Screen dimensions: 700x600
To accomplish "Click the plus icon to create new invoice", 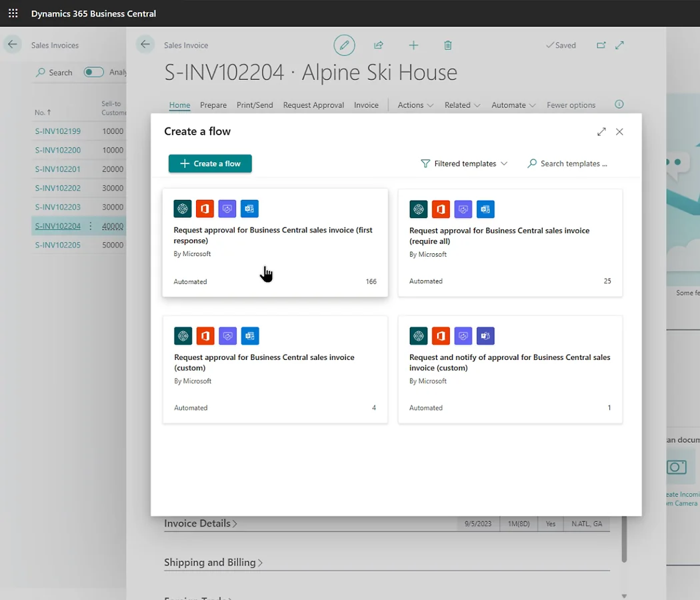I will coord(413,45).
